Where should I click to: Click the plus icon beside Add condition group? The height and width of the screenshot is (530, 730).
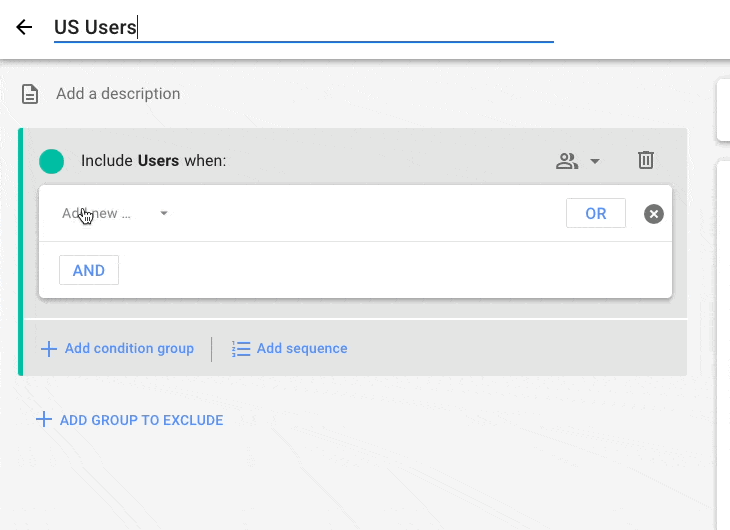[48, 349]
